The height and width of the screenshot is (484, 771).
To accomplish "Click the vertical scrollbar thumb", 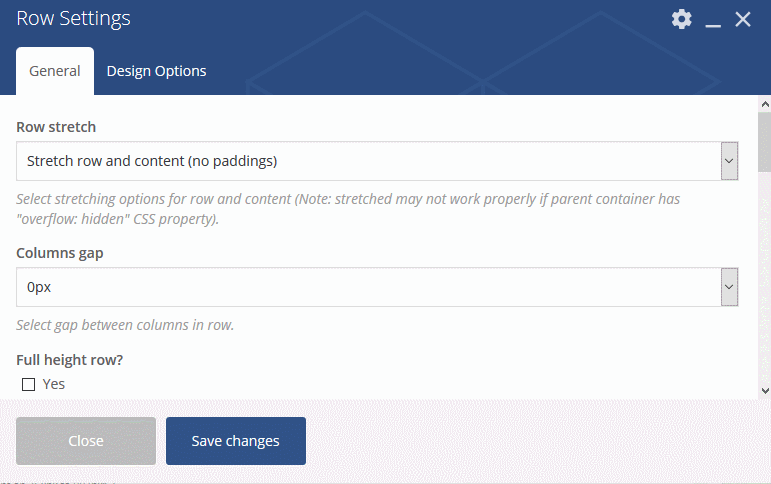I will click(765, 142).
